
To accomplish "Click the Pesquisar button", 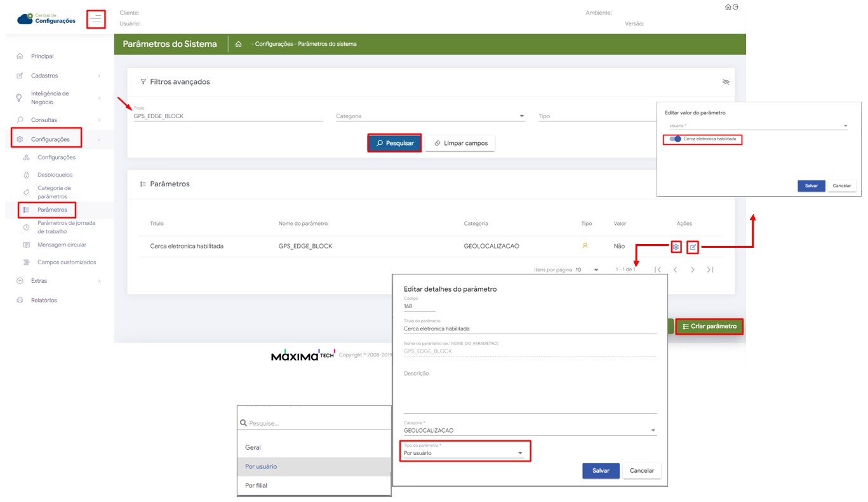I will 394,144.
